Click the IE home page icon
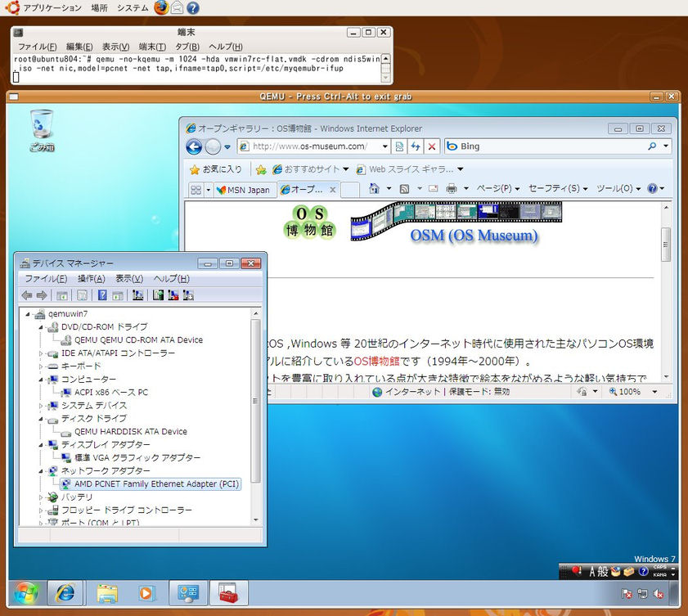The width and height of the screenshot is (688, 616). pyautogui.click(x=374, y=189)
